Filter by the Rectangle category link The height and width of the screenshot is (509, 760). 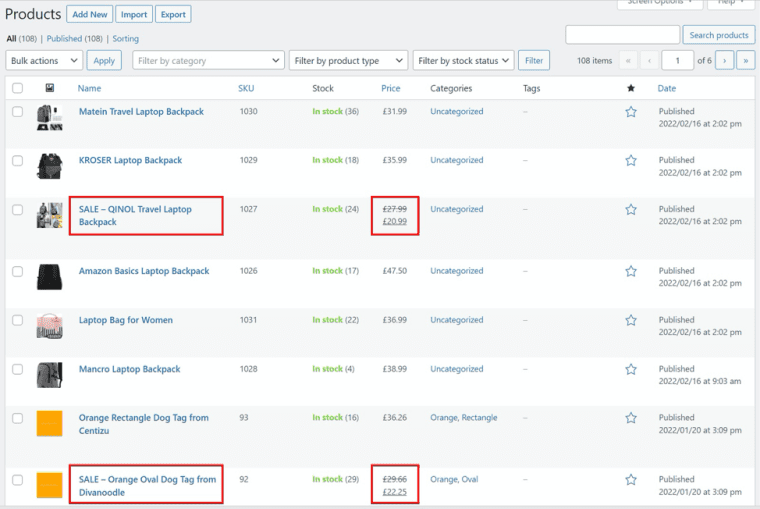pos(479,418)
